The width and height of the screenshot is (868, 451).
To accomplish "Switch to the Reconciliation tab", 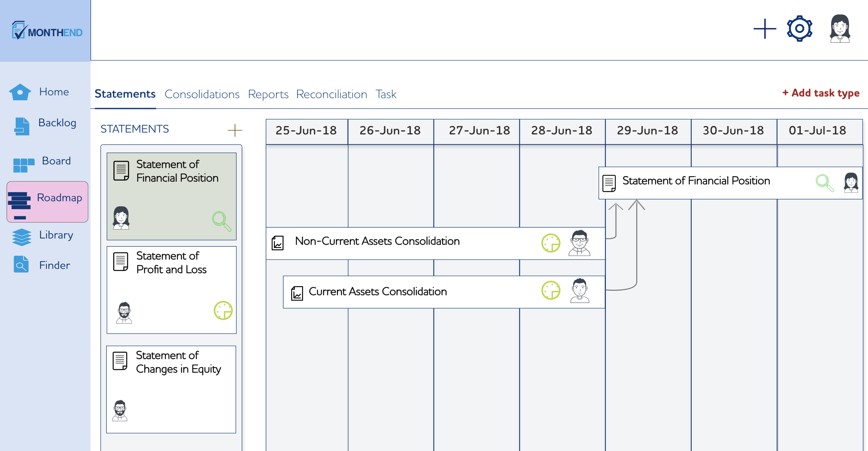I will (331, 94).
